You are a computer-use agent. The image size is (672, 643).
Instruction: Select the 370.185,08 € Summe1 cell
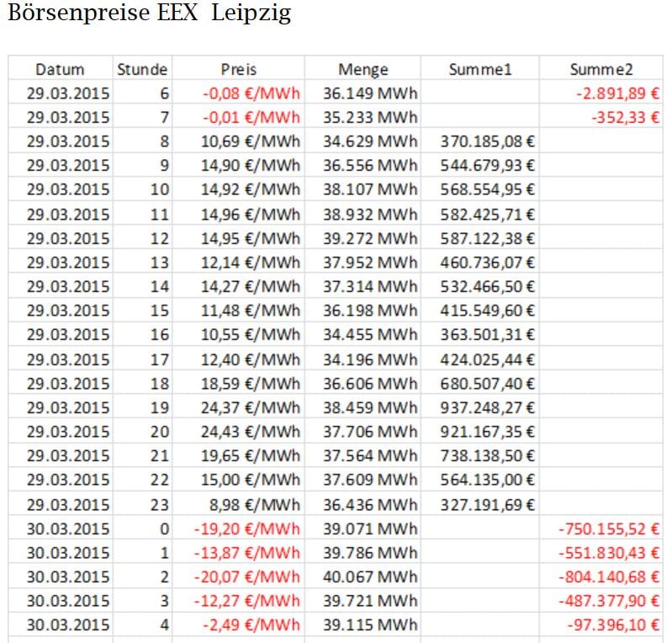pos(488,141)
